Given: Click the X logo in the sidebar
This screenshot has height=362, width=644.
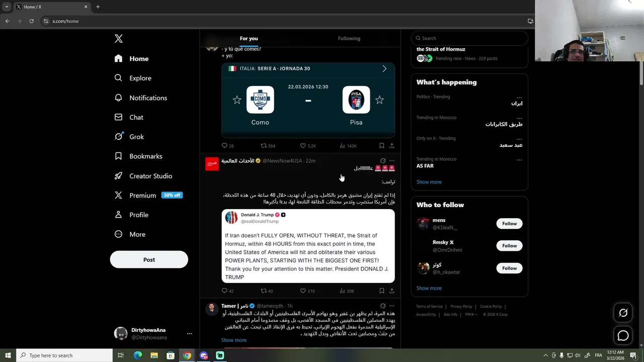Looking at the screenshot, I should [x=118, y=39].
